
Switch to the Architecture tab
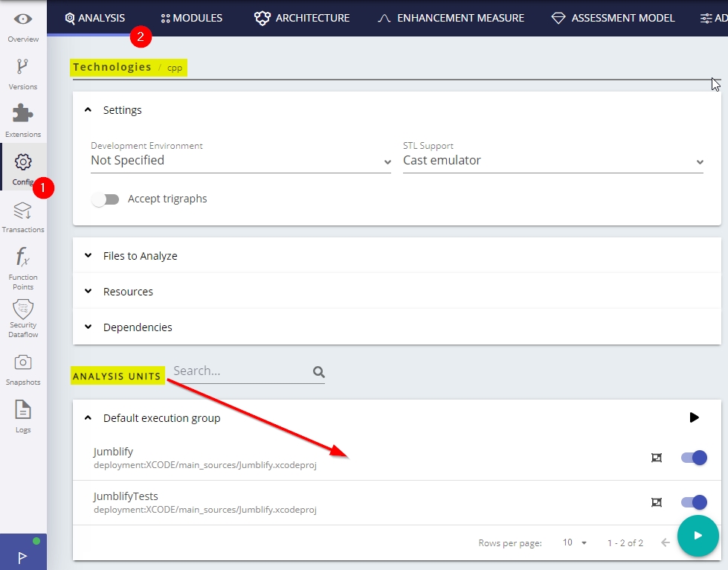(302, 18)
